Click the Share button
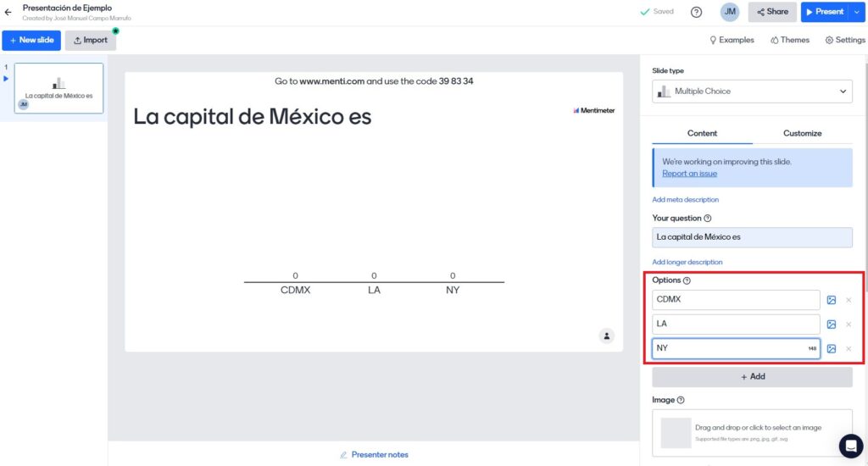868x466 pixels. point(771,12)
